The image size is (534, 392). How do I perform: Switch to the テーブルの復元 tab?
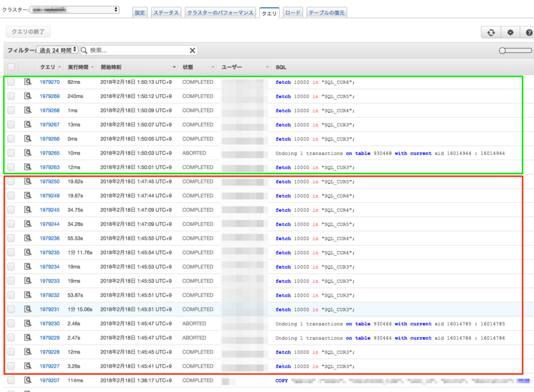327,13
